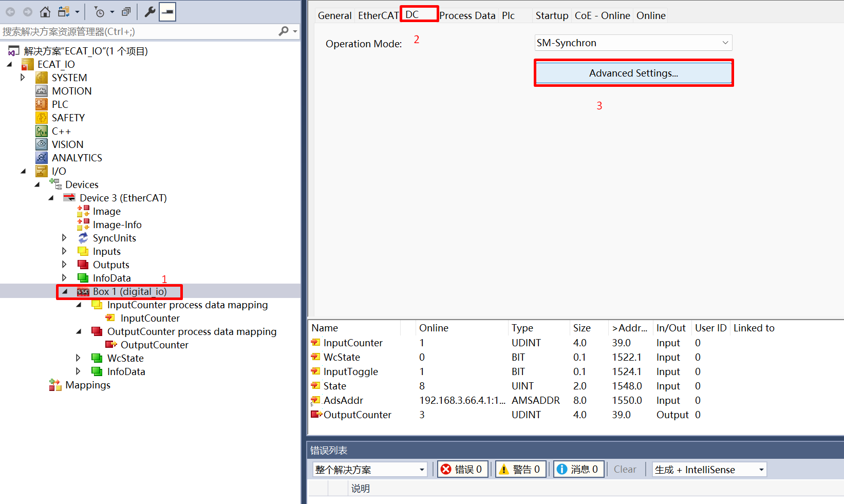Expand the SyncUnits tree node
This screenshot has height=504, width=844.
64,237
